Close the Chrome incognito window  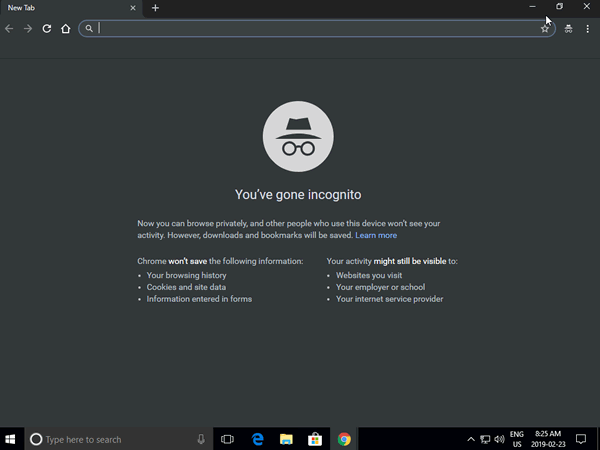[586, 7]
